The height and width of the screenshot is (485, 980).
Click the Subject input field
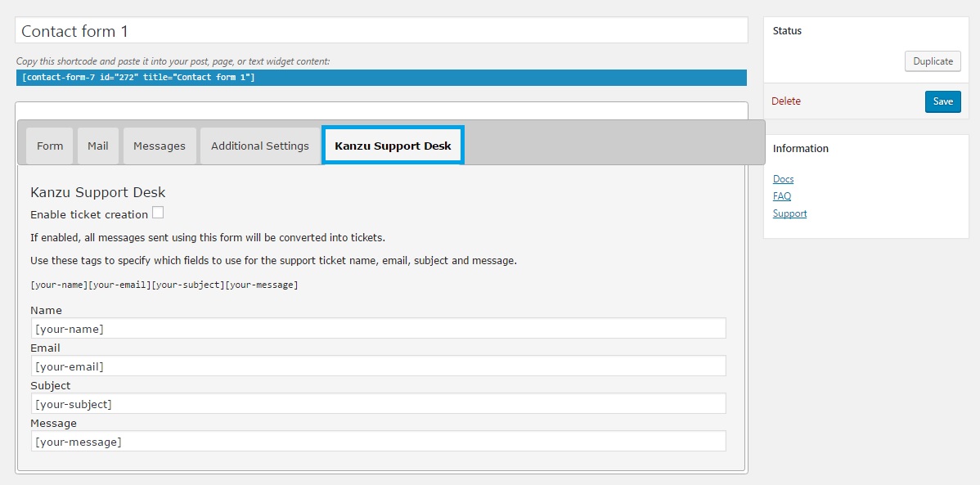click(x=378, y=403)
